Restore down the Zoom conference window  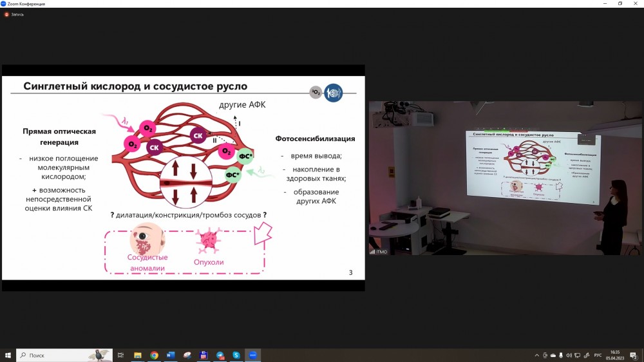click(x=620, y=3)
